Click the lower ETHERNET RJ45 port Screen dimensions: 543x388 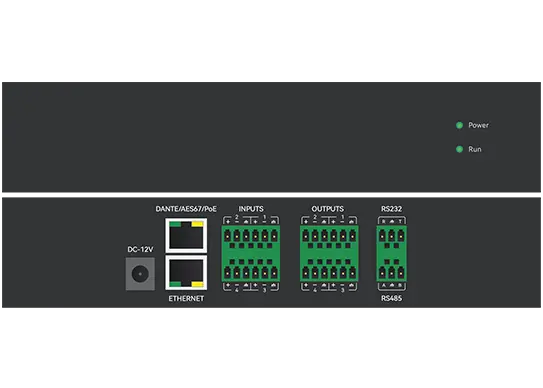click(x=186, y=273)
